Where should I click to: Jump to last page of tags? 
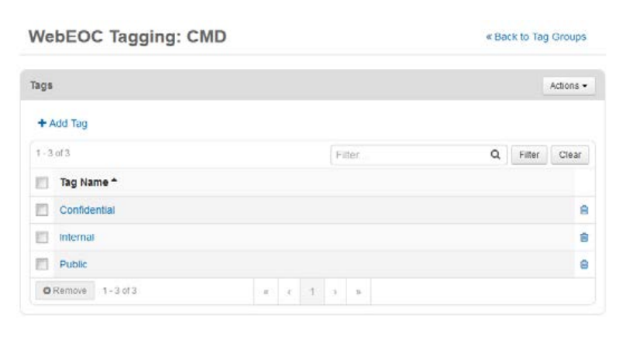pyautogui.click(x=358, y=292)
